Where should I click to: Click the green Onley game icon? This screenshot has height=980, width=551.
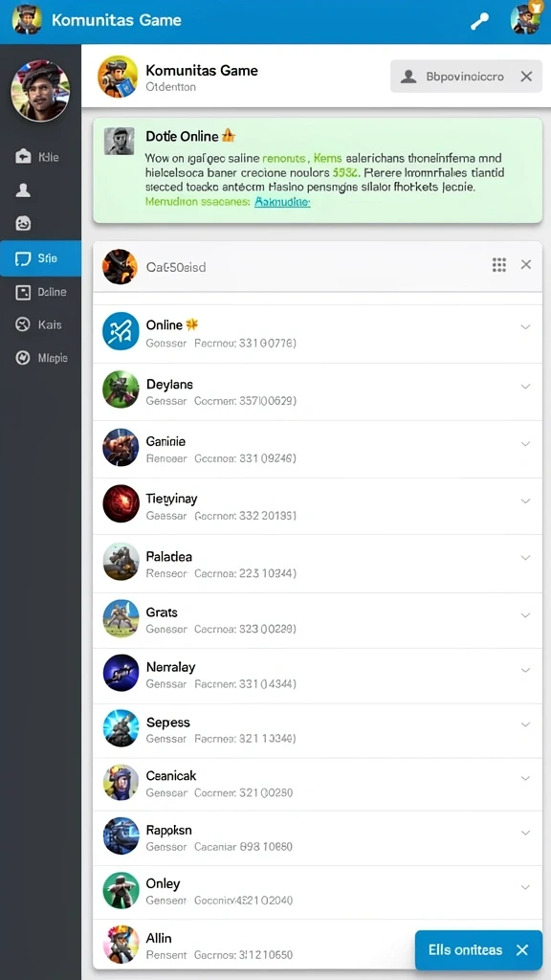pyautogui.click(x=121, y=891)
